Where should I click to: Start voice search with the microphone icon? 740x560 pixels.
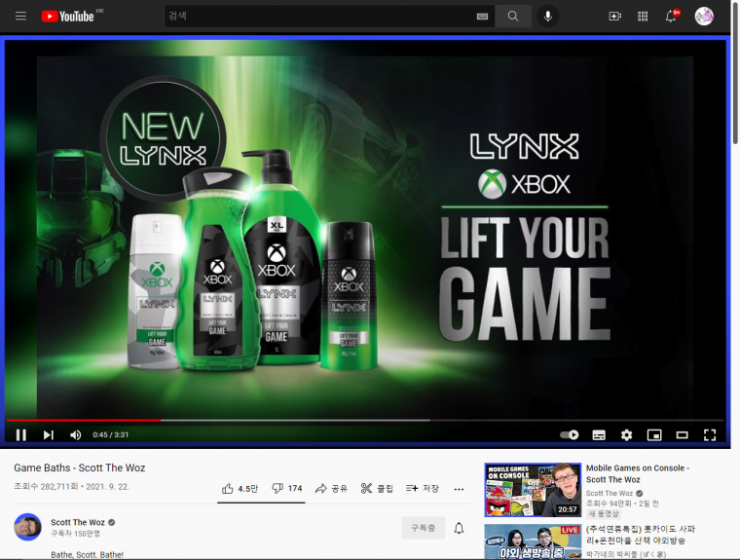coord(547,16)
